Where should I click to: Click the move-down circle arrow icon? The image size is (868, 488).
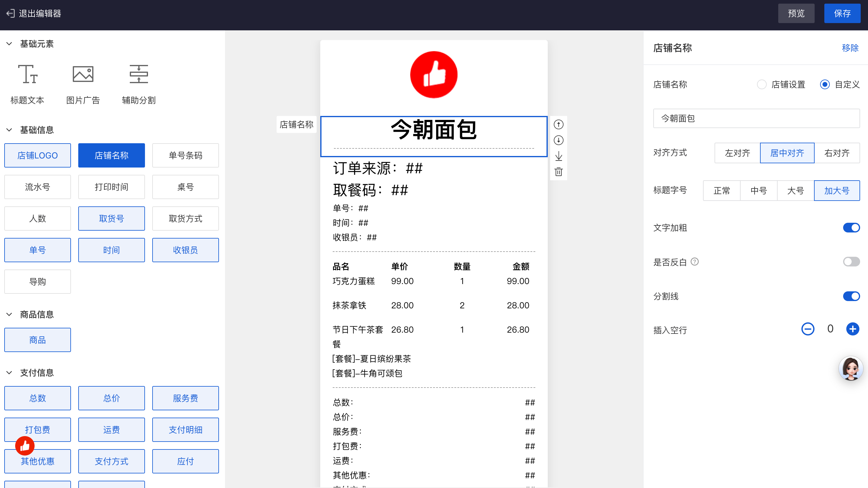[x=558, y=140]
